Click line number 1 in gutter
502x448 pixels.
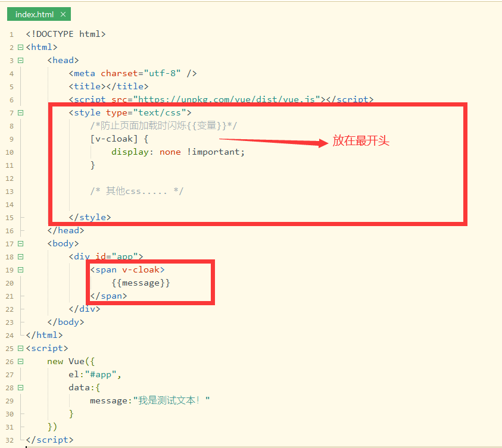11,35
